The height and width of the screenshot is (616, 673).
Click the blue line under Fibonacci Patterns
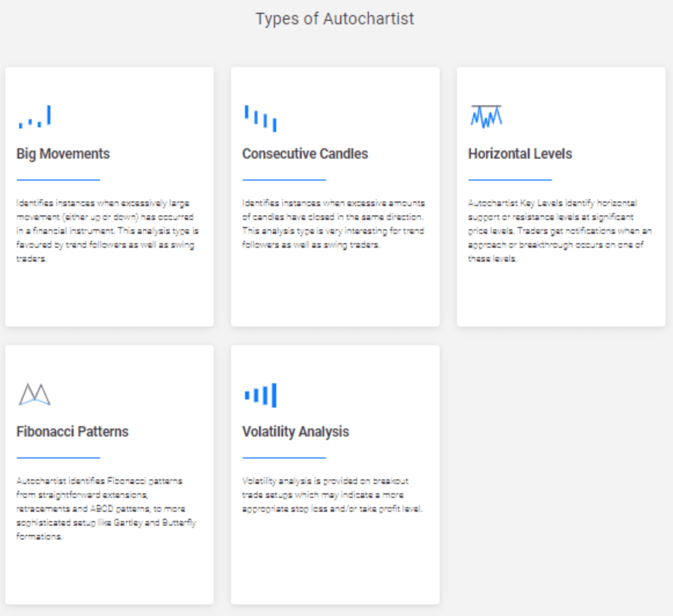click(58, 458)
